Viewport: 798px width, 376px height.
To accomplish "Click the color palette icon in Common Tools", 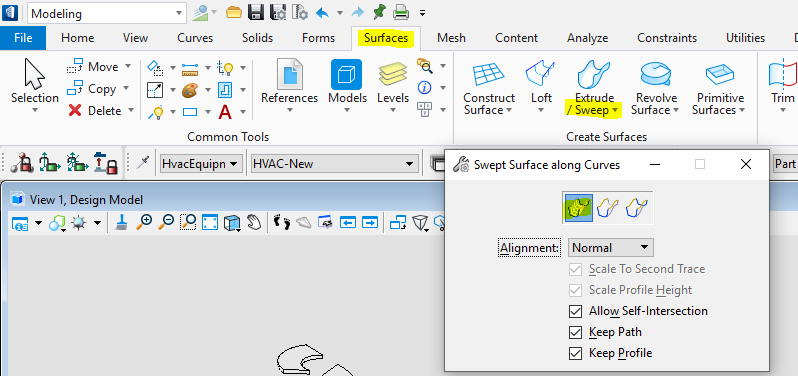I will [189, 90].
